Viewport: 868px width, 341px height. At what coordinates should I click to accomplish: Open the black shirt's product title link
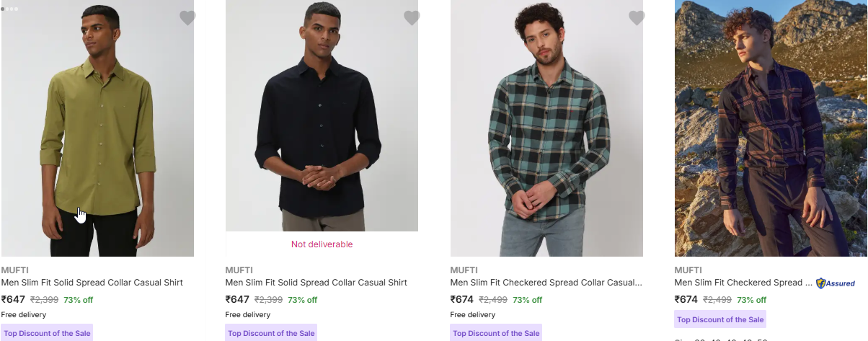pyautogui.click(x=316, y=283)
